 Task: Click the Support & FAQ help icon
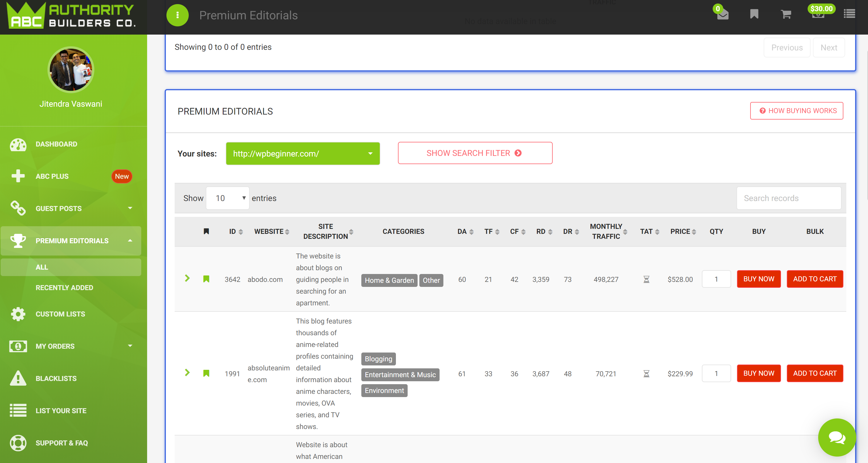pyautogui.click(x=18, y=443)
